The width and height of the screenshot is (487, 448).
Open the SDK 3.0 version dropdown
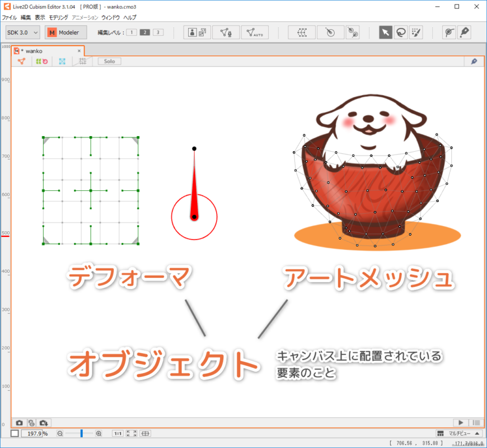click(x=23, y=32)
